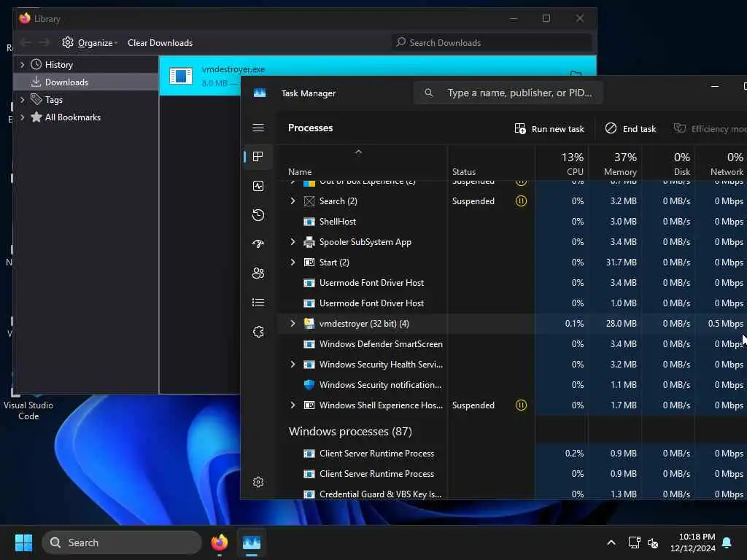Select Processes page icon in Task Manager sidebar

pos(258,157)
